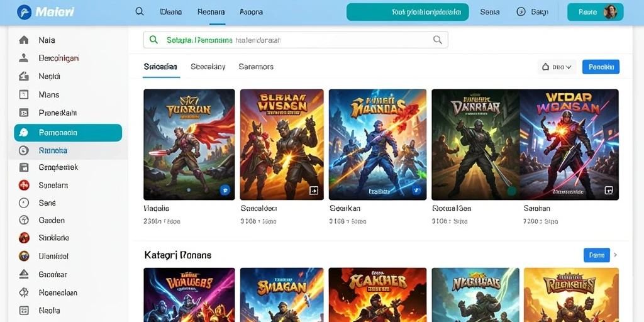Screen dimensions: 644x322
Task: Click the calendar icon beside Neolta
Action: tap(24, 311)
